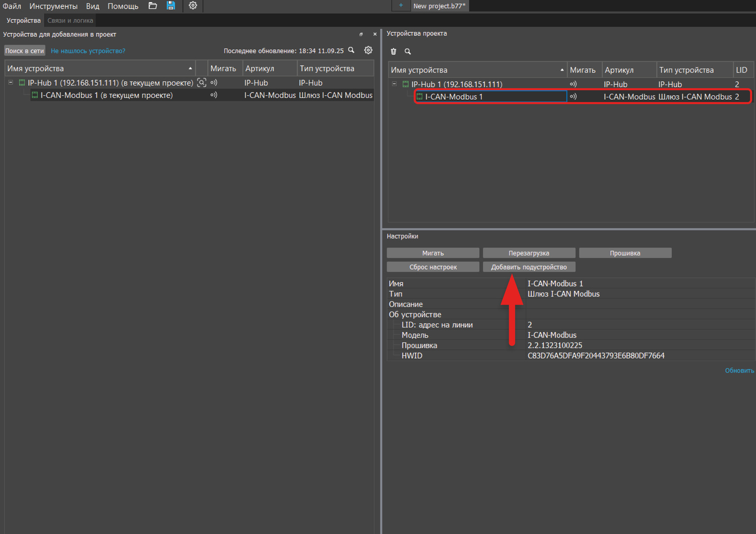Click the scan icon next to IP-Hub 1
Viewport: 756px width, 534px height.
click(202, 83)
